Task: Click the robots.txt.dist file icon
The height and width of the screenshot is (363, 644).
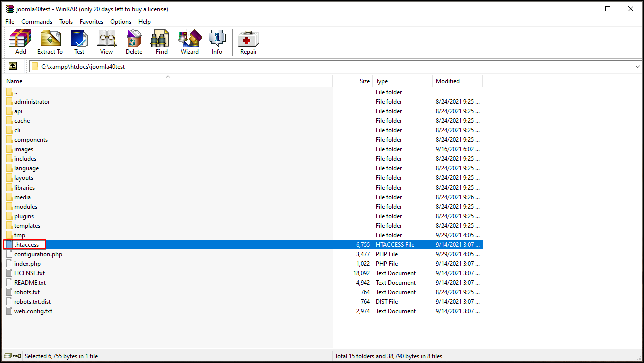Action: pos(9,302)
